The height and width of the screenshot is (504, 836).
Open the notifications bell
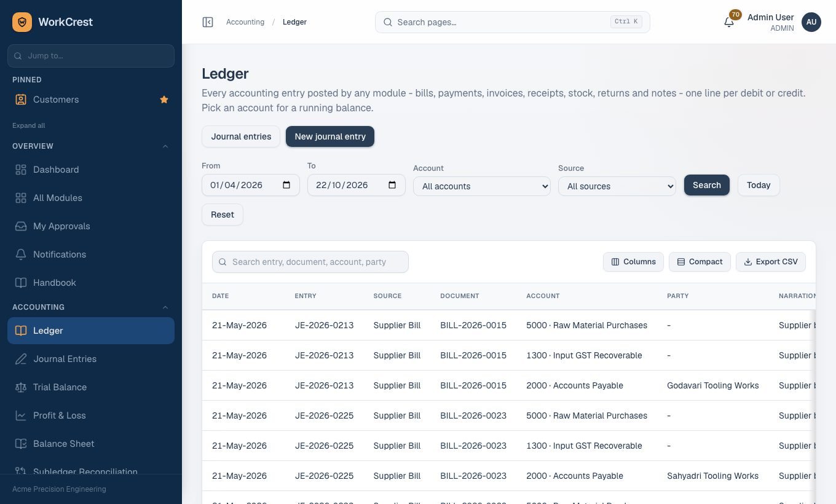[x=729, y=22]
